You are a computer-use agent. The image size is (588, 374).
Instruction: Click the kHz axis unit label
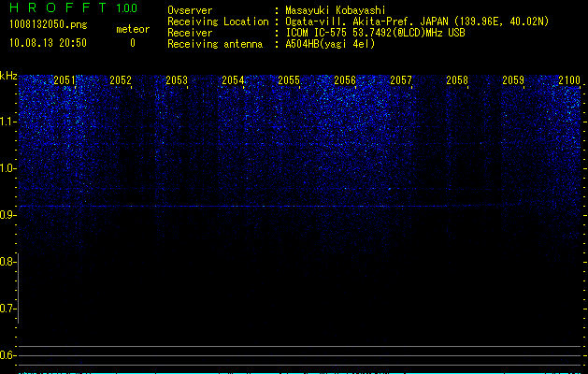coord(8,76)
